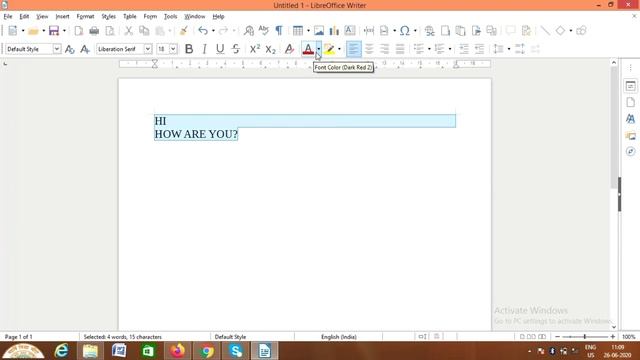Click New Style from Selection icon

[85, 49]
